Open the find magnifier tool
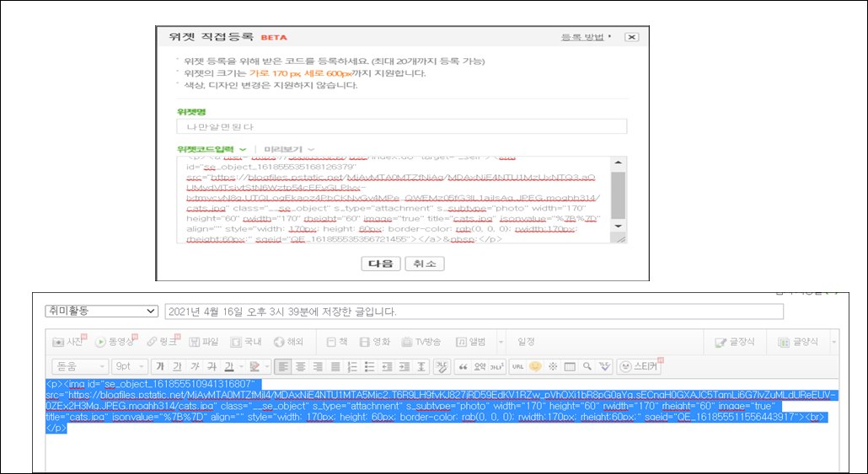Image resolution: width=868 pixels, height=474 pixels. point(587,366)
